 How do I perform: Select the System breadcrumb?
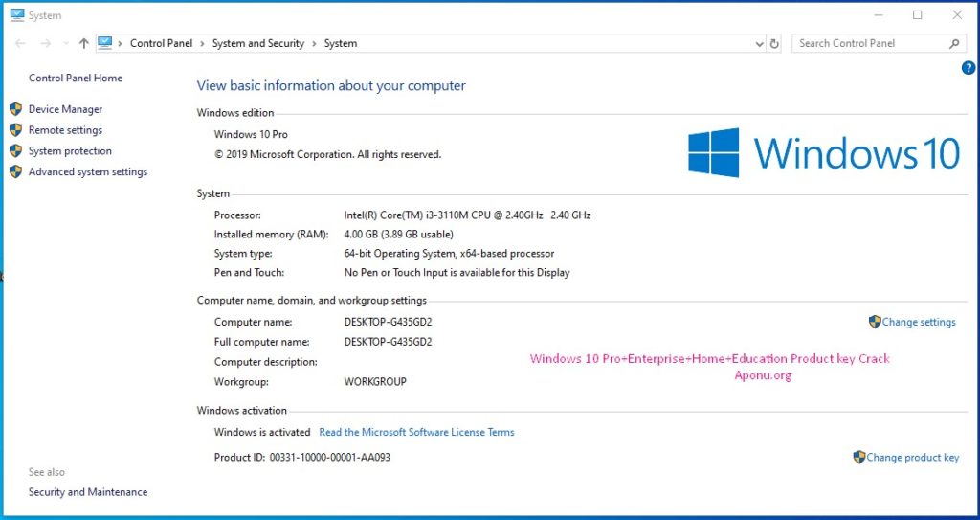click(x=341, y=43)
